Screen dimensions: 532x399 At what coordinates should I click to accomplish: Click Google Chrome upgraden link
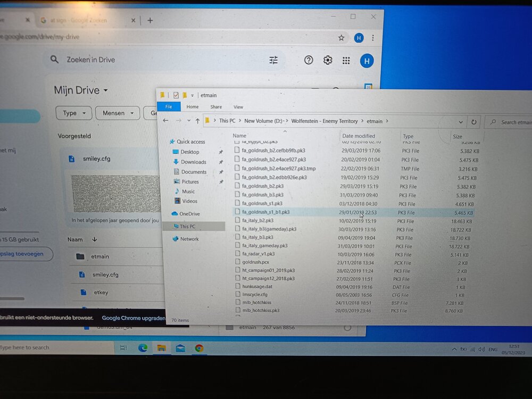pos(134,318)
